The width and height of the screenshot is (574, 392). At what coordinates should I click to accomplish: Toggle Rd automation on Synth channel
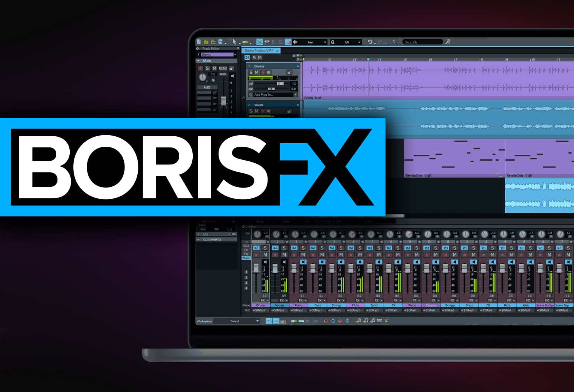370,248
